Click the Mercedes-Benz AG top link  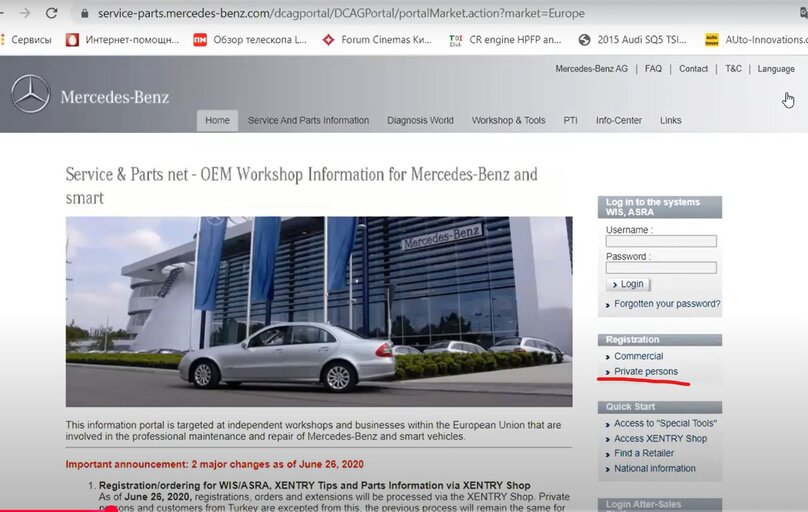click(x=591, y=69)
